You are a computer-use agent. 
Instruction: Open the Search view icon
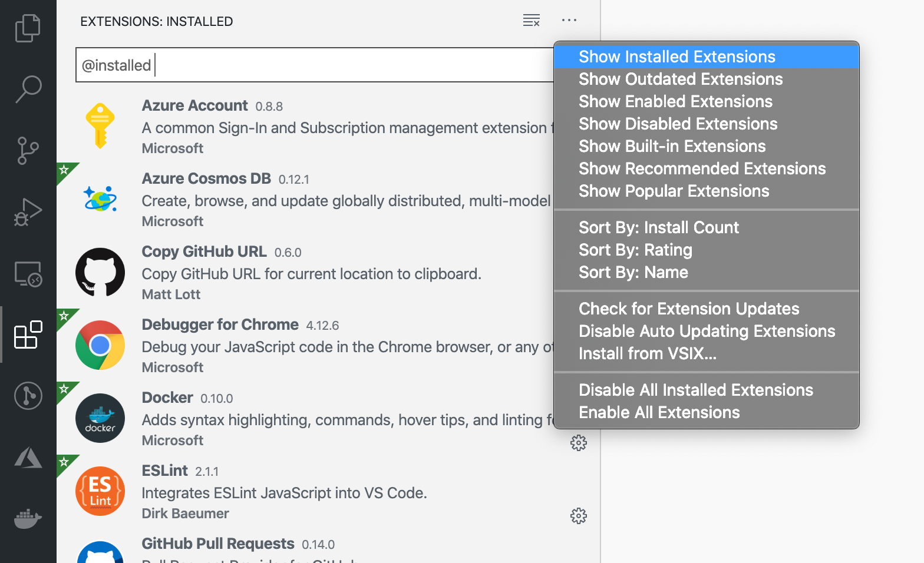(28, 89)
